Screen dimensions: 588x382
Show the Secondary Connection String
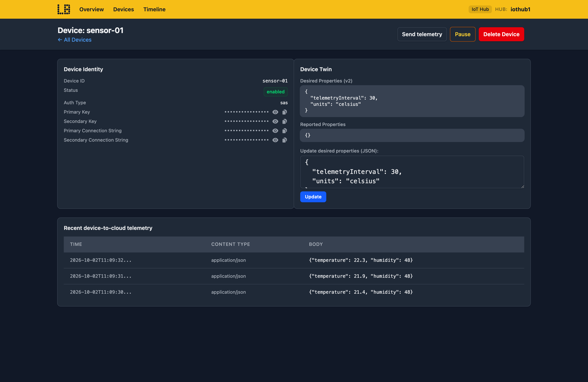tap(275, 140)
